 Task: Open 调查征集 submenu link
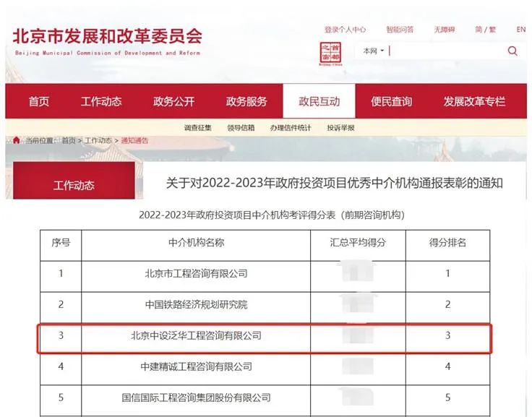click(198, 128)
